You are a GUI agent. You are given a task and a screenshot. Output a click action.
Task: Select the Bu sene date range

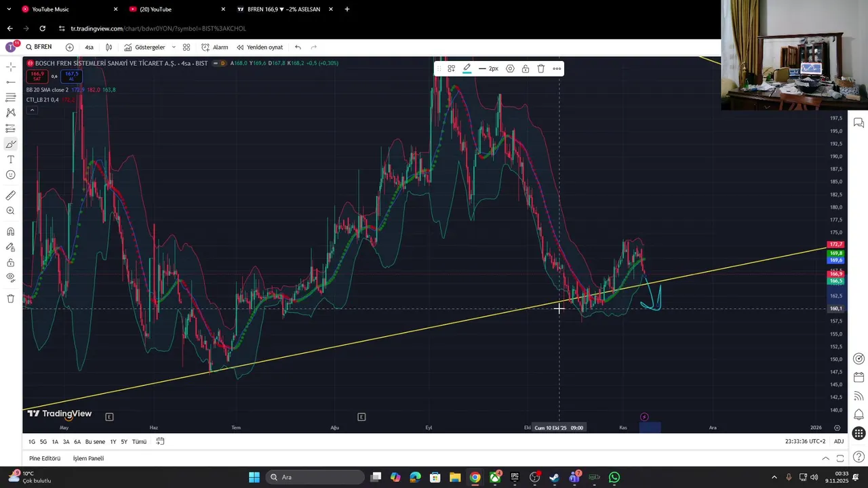(95, 441)
